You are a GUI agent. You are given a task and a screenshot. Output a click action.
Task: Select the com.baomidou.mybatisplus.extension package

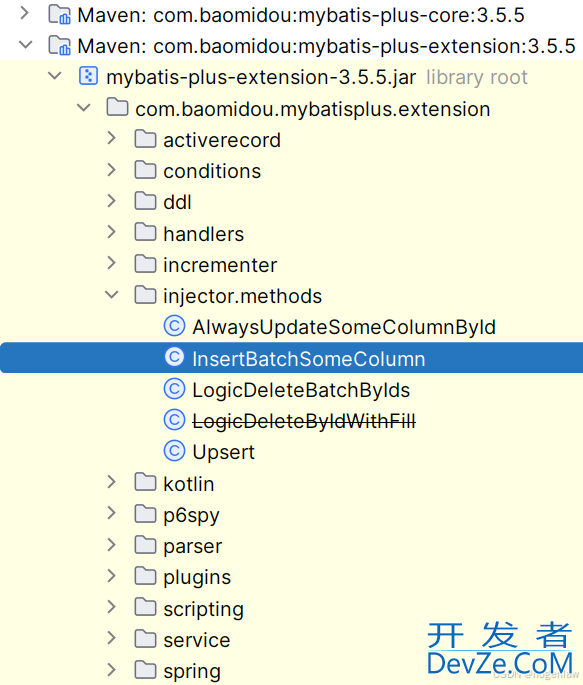tap(313, 109)
